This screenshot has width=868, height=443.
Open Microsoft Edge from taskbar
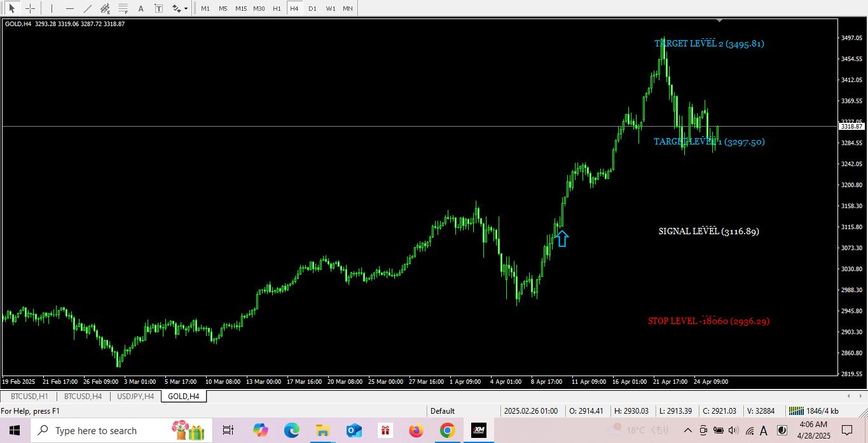point(291,430)
